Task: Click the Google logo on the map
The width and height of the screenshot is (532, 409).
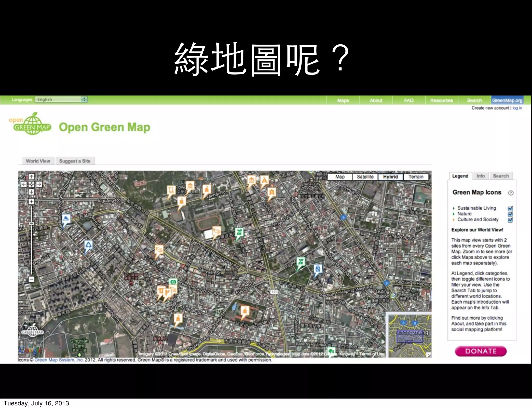Action: tap(30, 350)
